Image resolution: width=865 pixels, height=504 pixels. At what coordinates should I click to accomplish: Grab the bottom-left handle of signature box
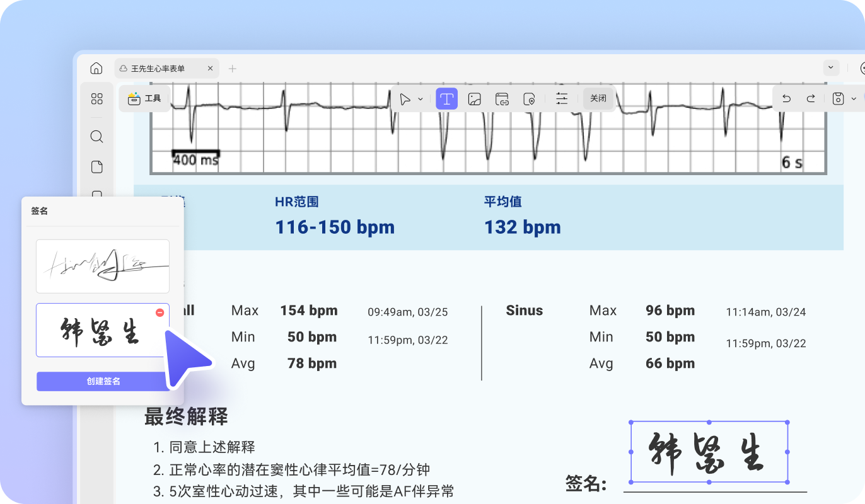[631, 482]
